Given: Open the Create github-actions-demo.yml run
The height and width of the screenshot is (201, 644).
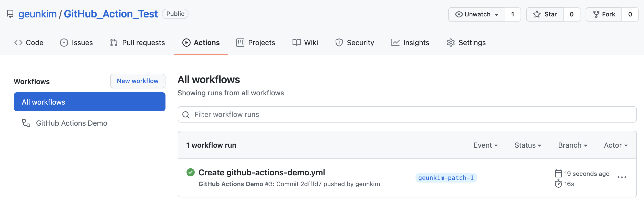Looking at the screenshot, I should pyautogui.click(x=262, y=172).
